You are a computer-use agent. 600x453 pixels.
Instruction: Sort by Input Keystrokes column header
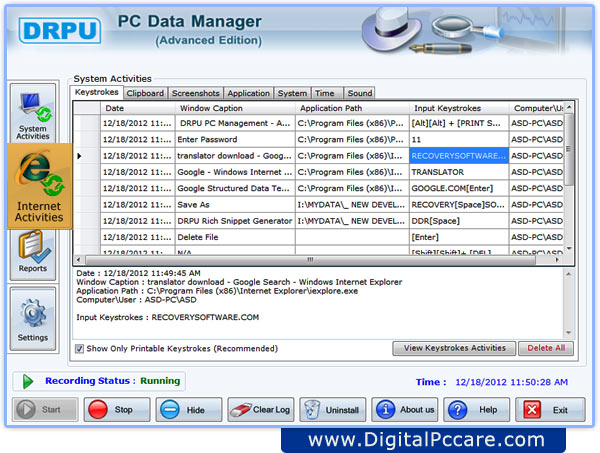point(459,108)
